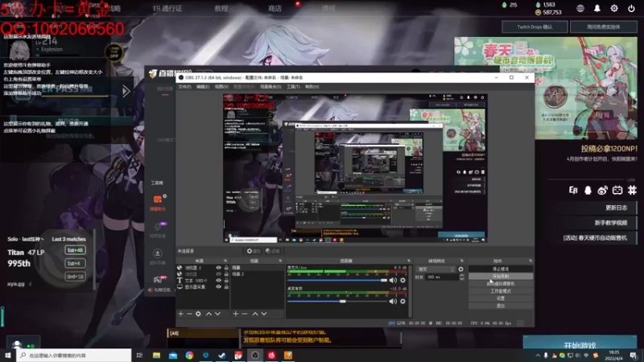
Task: Click the 开始录制 button in OBS controls
Action: (501, 276)
